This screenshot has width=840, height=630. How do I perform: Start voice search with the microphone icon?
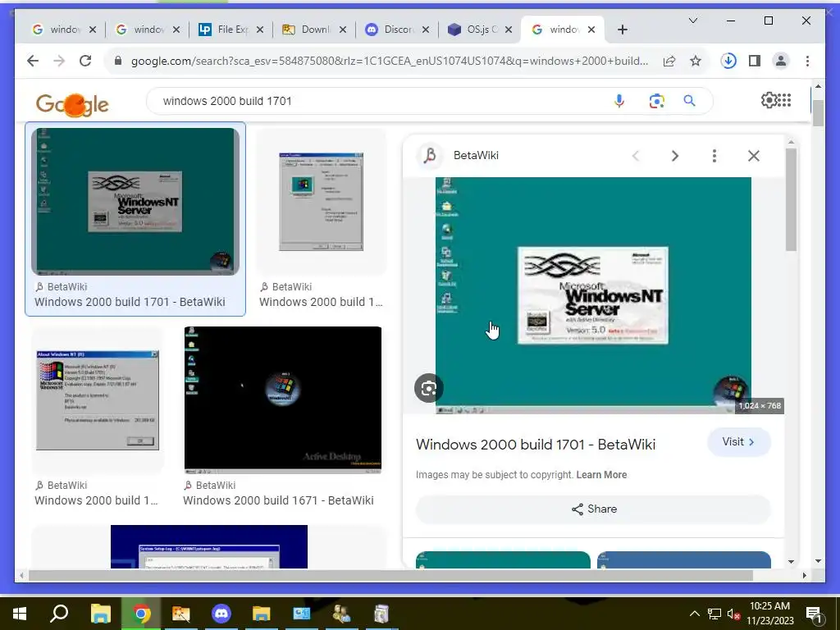[x=619, y=101]
